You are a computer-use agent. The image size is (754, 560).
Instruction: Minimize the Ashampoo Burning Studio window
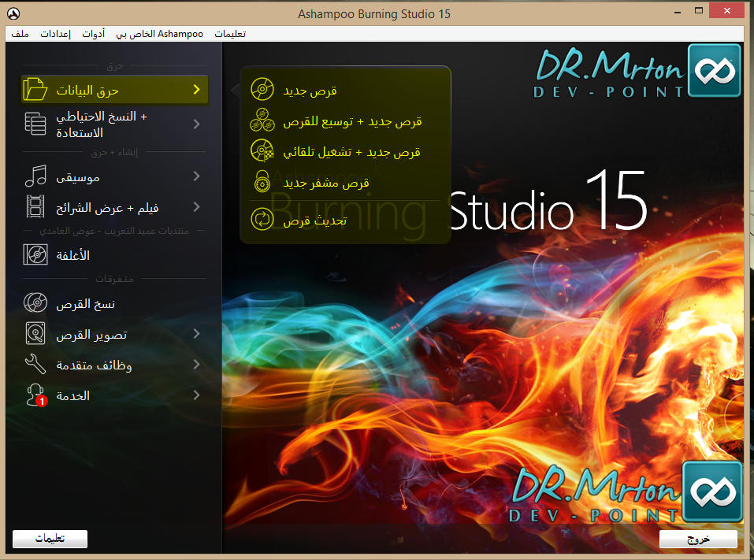point(678,11)
